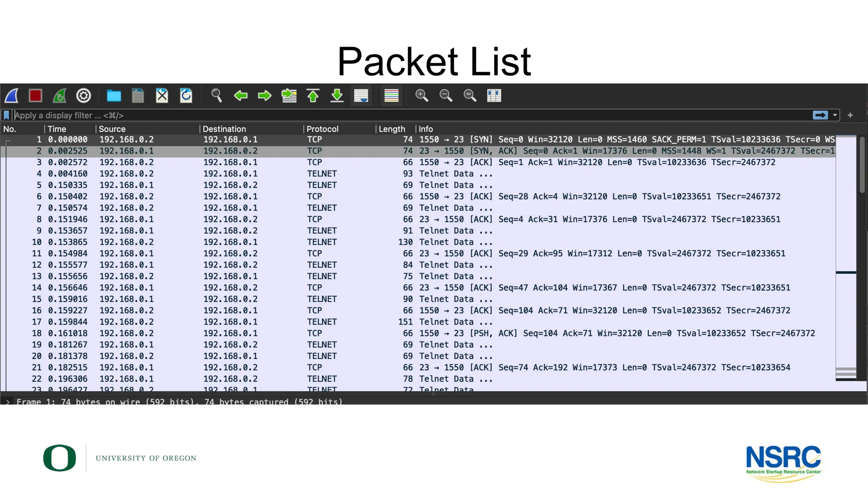Viewport: 868px width, 488px height.
Task: Select packet 8 Seq=4 Ack=31 row
Action: (x=418, y=219)
